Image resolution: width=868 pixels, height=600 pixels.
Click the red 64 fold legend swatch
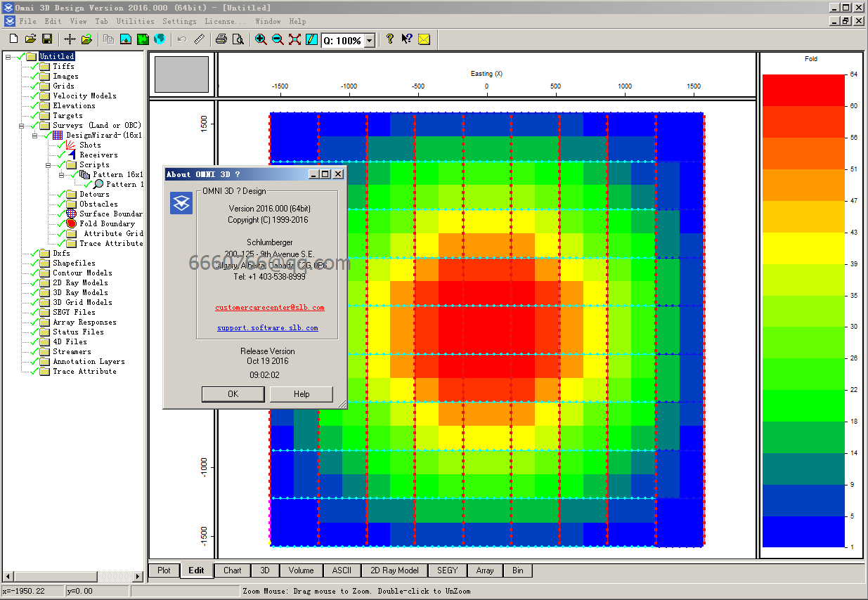(x=803, y=90)
